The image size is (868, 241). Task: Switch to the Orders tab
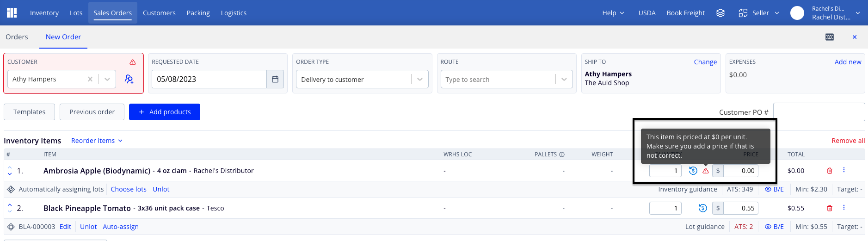click(17, 37)
